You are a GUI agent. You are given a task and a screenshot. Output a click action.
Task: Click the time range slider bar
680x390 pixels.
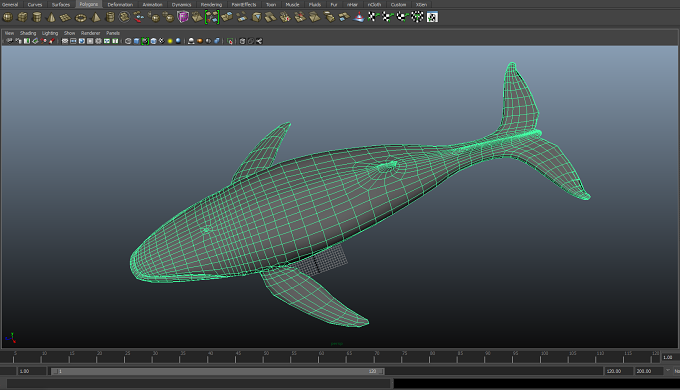click(x=218, y=371)
